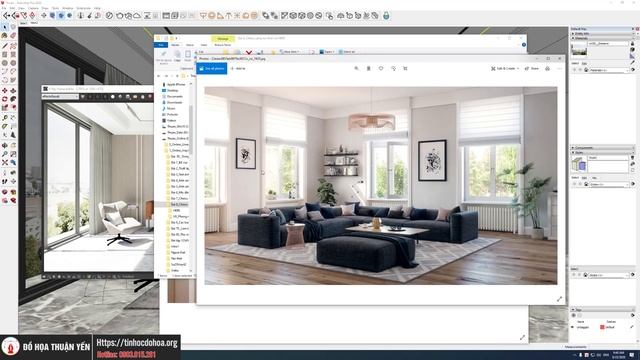This screenshot has width=640, height=360.
Task: Click the material preview thumbnail in Materials panel
Action: 579,50
